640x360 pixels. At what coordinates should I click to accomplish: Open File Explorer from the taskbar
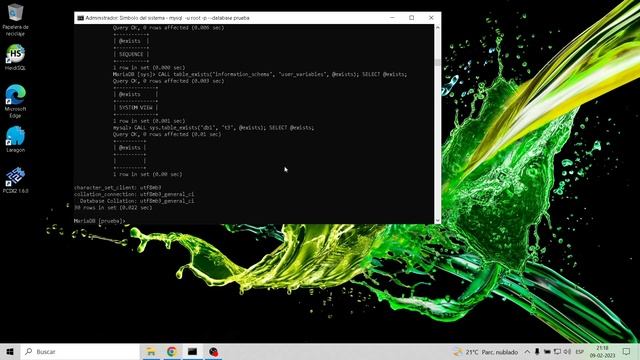[151, 351]
